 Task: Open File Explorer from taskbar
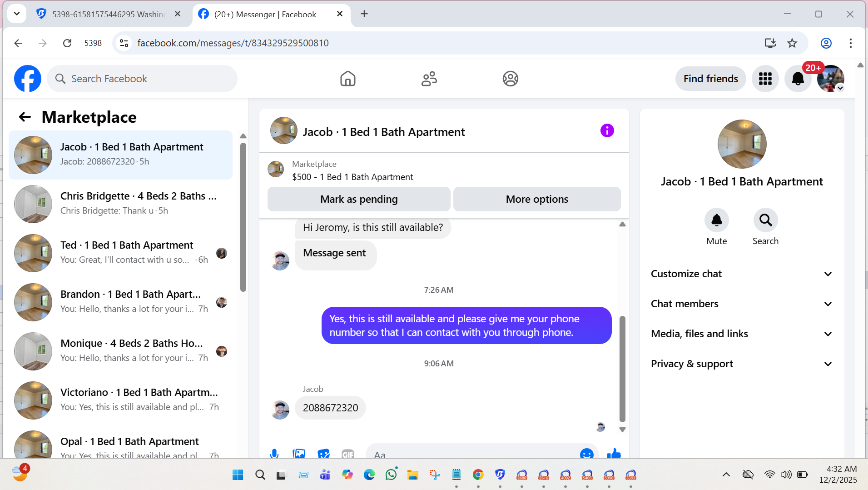pyautogui.click(x=413, y=475)
